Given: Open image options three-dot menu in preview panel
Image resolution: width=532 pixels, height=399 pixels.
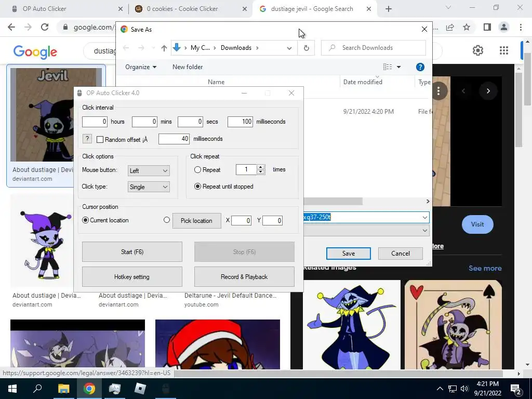Looking at the screenshot, I should [438, 90].
